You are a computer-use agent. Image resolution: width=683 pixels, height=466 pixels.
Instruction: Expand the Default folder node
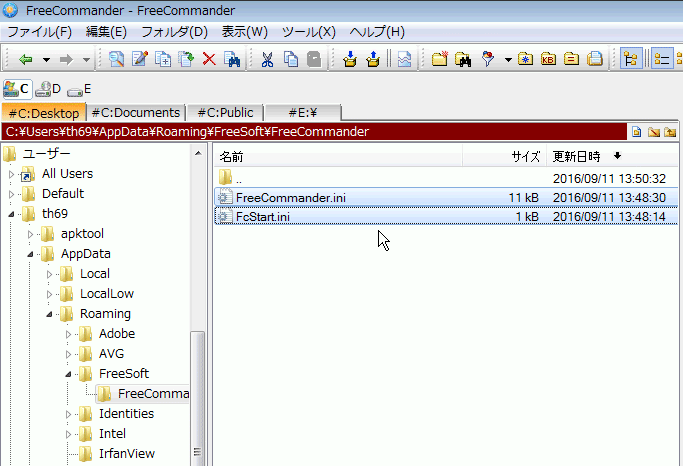click(x=11, y=194)
